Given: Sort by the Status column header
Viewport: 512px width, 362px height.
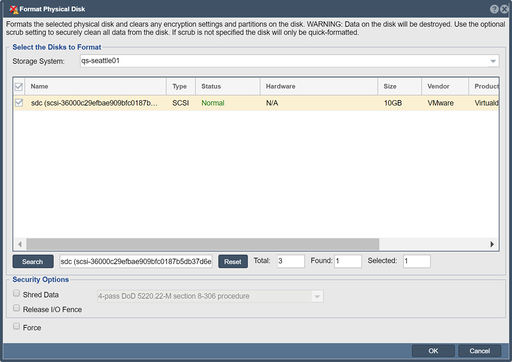Looking at the screenshot, I should tap(228, 87).
